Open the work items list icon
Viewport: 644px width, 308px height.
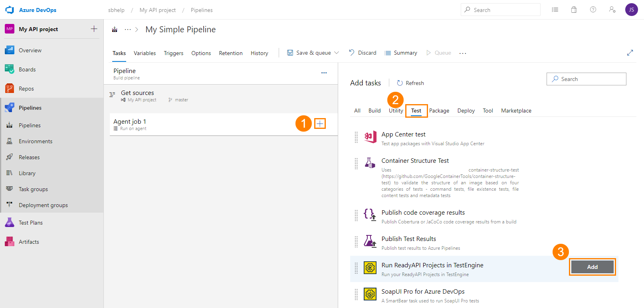(555, 10)
